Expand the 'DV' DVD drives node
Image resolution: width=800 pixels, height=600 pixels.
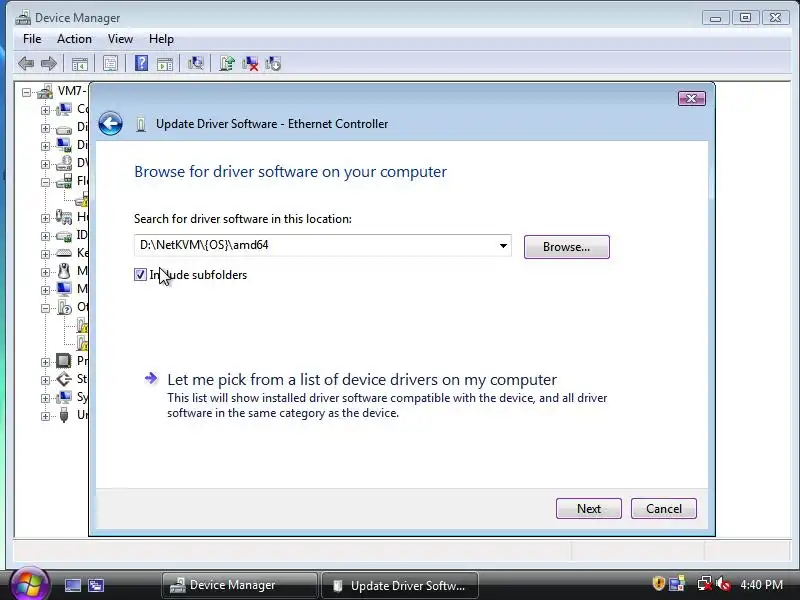tap(45, 164)
